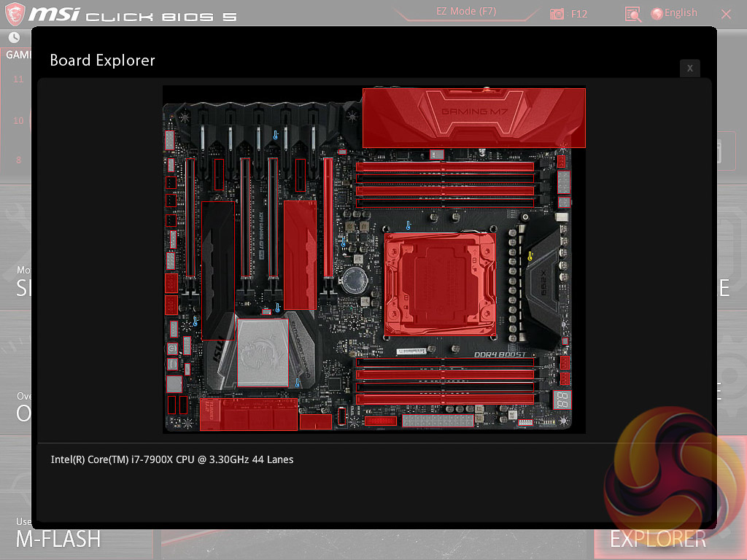This screenshot has width=747, height=560.
Task: Select the red M.2 shield between PCIe slots
Action: 300,255
